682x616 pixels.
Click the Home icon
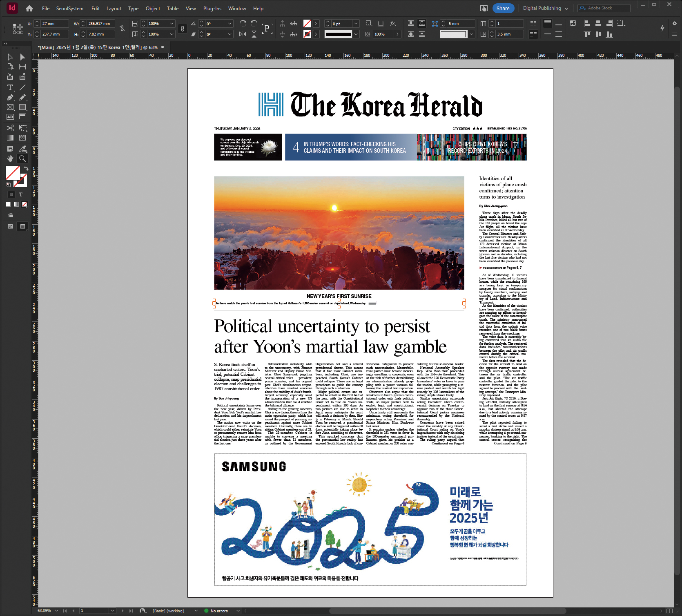coord(29,8)
